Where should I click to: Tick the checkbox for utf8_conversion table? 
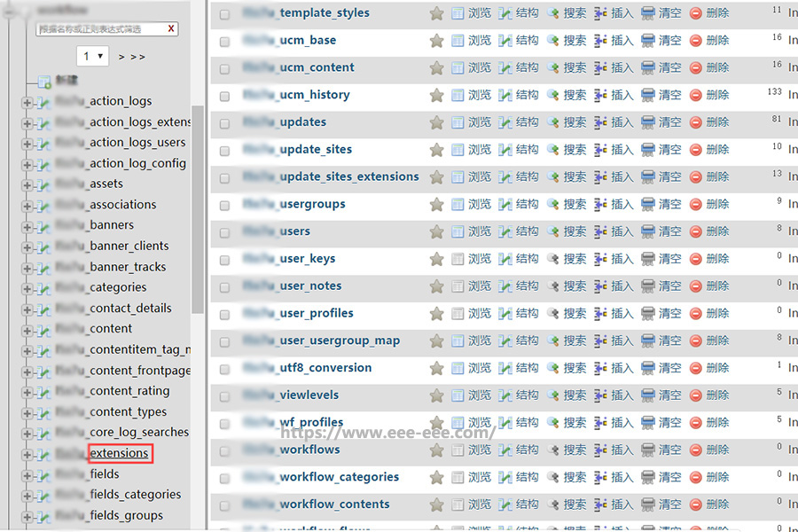[x=224, y=368]
